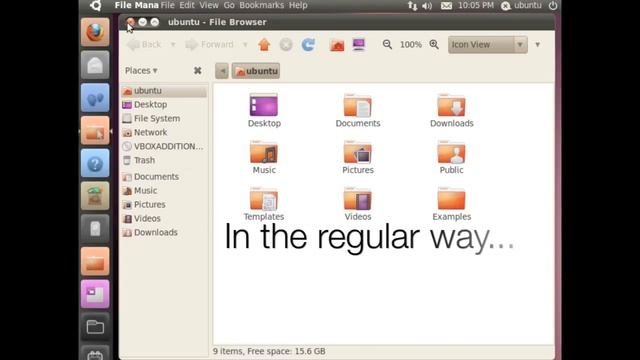
Task: Expand the toolbar overflow arrow
Action: 538,44
